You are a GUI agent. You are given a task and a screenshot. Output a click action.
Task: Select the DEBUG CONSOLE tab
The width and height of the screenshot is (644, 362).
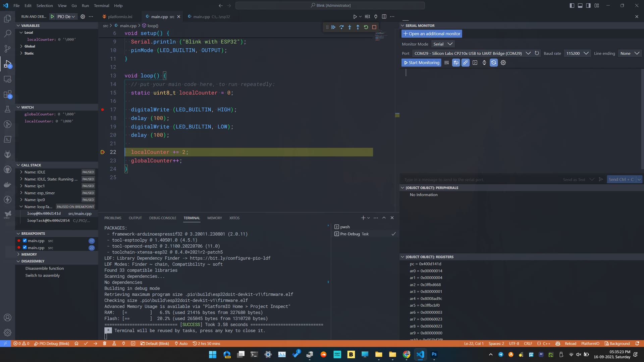tap(163, 218)
